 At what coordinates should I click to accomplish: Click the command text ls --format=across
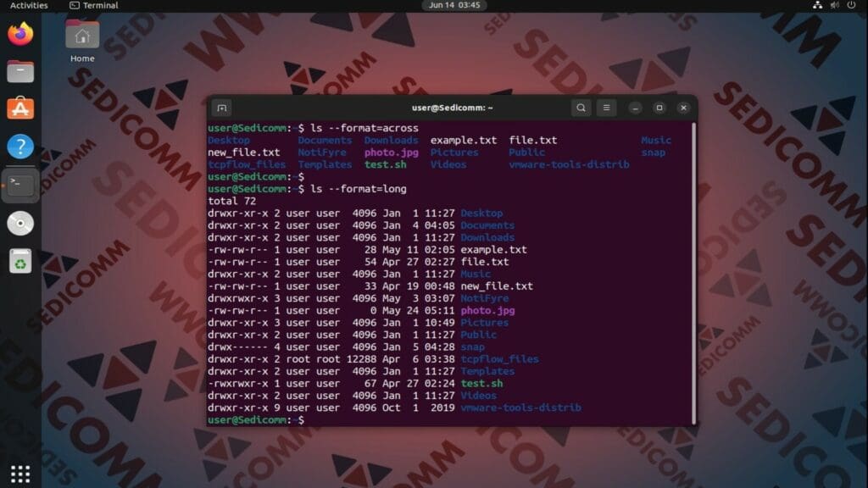click(364, 128)
